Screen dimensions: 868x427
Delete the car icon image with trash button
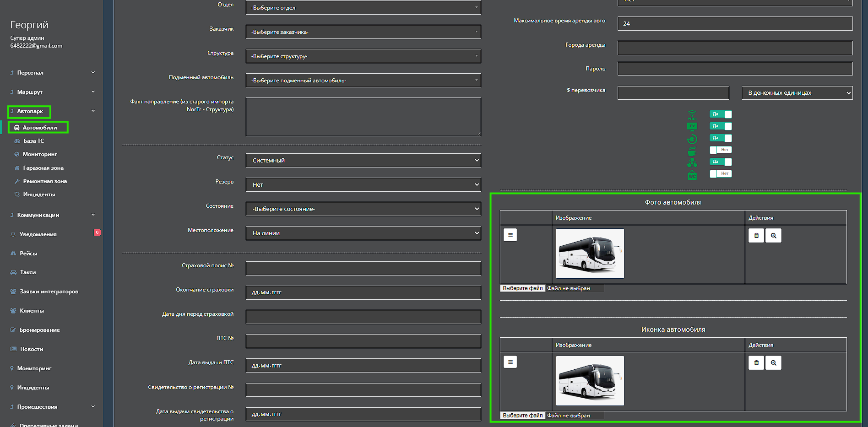pyautogui.click(x=756, y=363)
